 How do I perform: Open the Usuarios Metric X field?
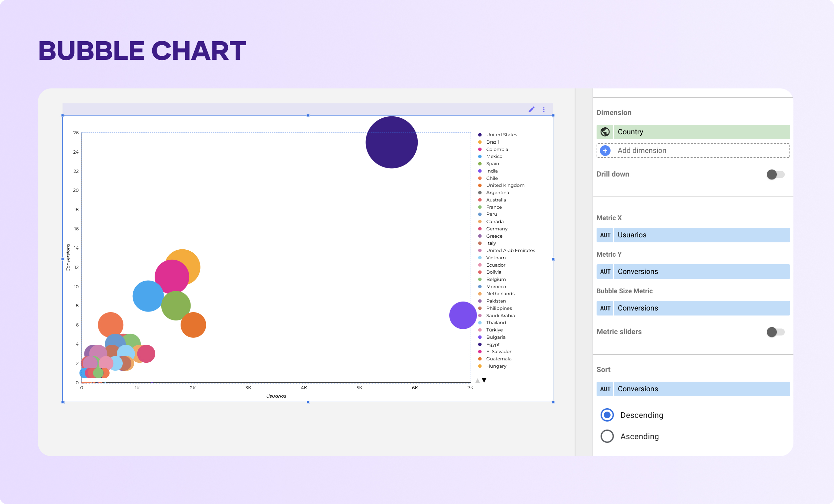pyautogui.click(x=693, y=235)
